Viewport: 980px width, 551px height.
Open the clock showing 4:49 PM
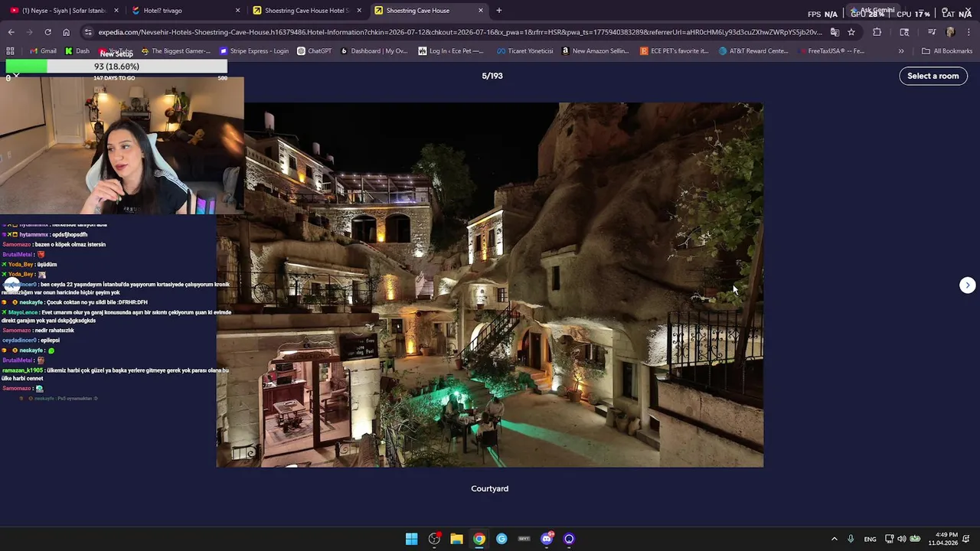[943, 539]
